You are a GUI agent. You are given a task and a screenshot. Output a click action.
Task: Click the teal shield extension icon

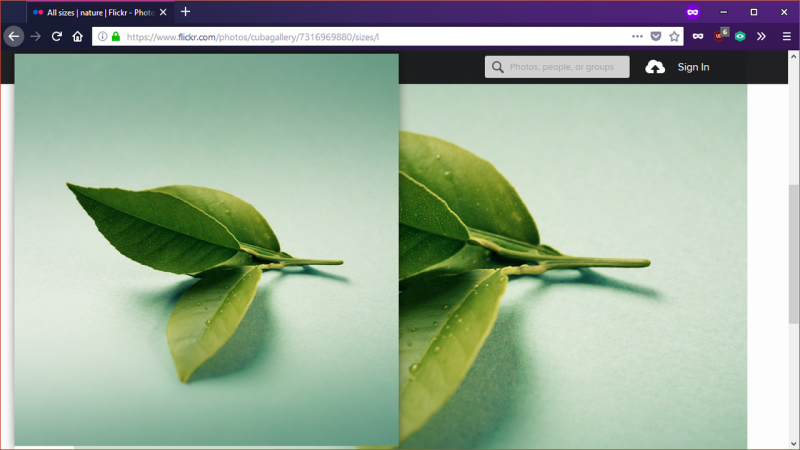(x=740, y=37)
